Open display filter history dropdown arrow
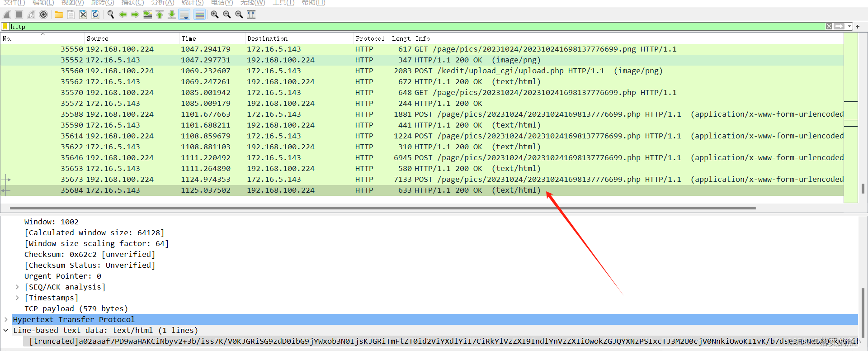The width and height of the screenshot is (868, 351). [x=849, y=27]
